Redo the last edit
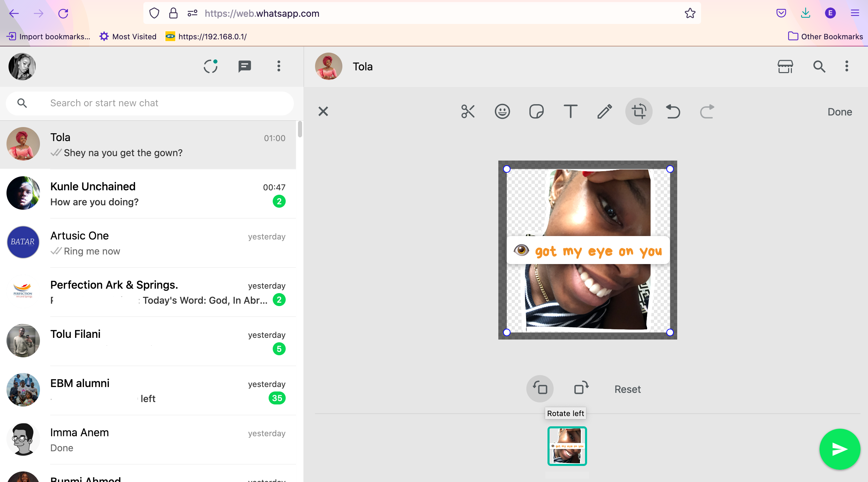868x482 pixels. click(707, 111)
